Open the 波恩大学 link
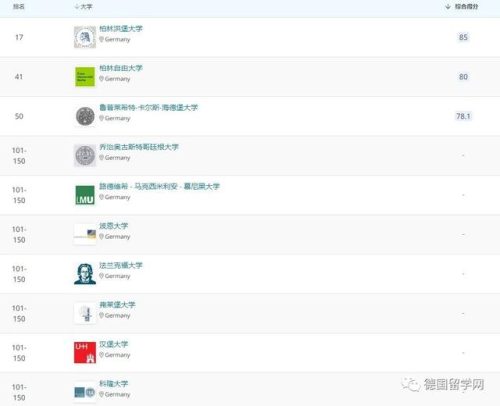 (113, 226)
